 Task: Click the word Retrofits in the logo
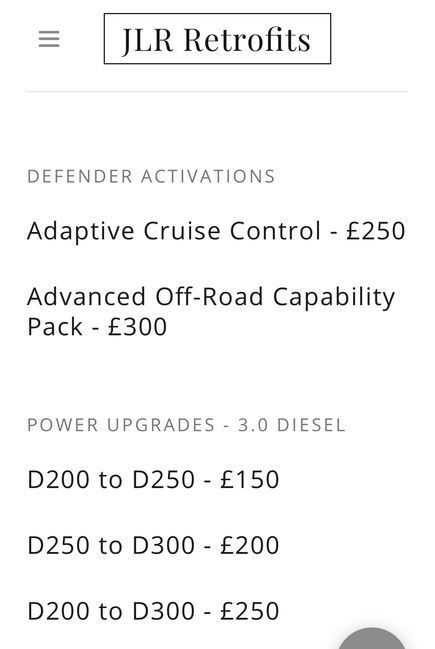pyautogui.click(x=247, y=40)
